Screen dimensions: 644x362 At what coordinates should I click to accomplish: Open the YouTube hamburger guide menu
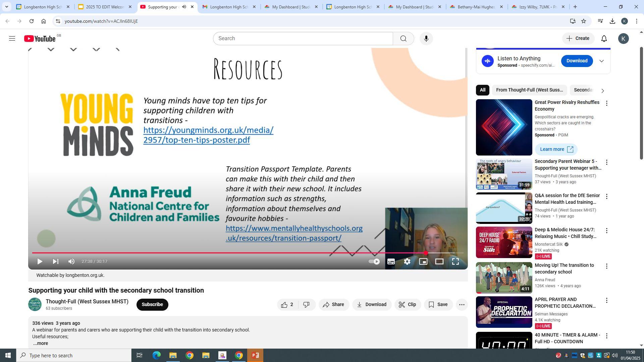pyautogui.click(x=12, y=39)
